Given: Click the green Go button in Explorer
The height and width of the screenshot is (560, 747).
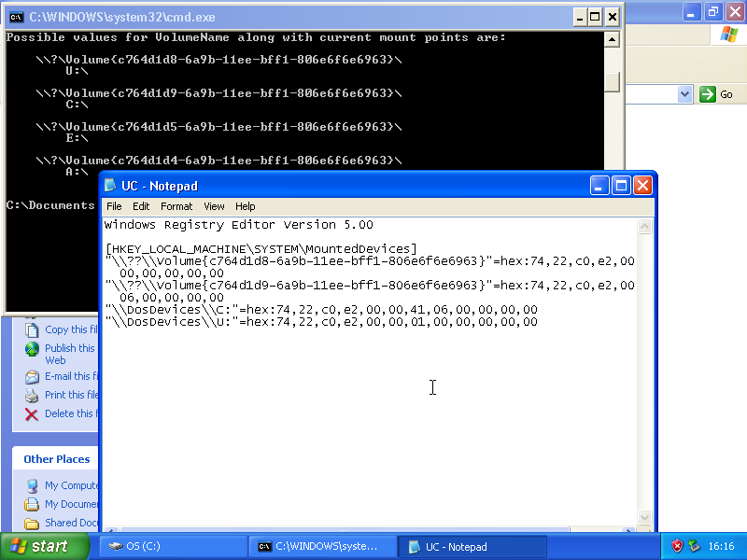Looking at the screenshot, I should coord(716,94).
